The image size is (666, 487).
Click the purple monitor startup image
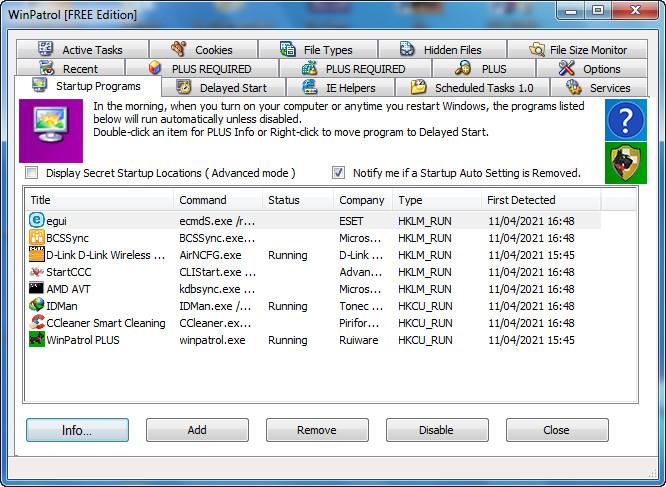coord(51,131)
